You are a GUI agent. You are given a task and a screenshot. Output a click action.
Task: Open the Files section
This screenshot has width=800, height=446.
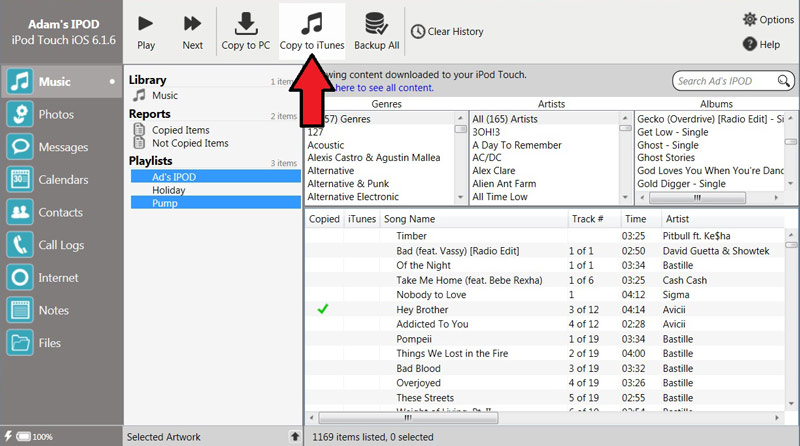61,343
